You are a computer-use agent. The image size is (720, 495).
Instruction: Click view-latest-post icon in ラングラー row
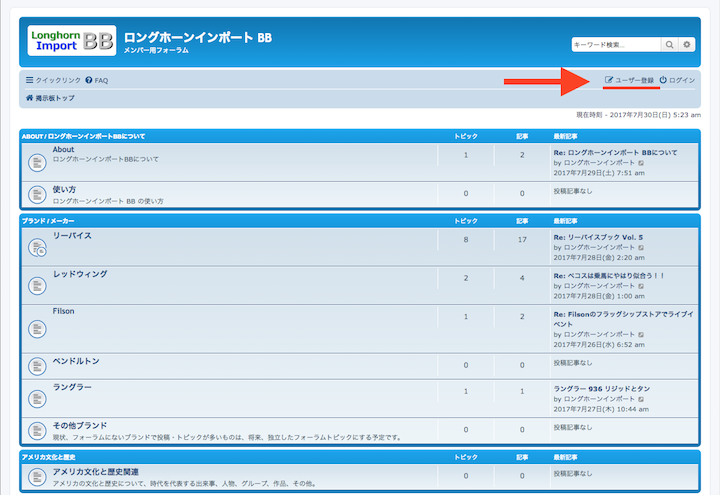click(x=641, y=399)
